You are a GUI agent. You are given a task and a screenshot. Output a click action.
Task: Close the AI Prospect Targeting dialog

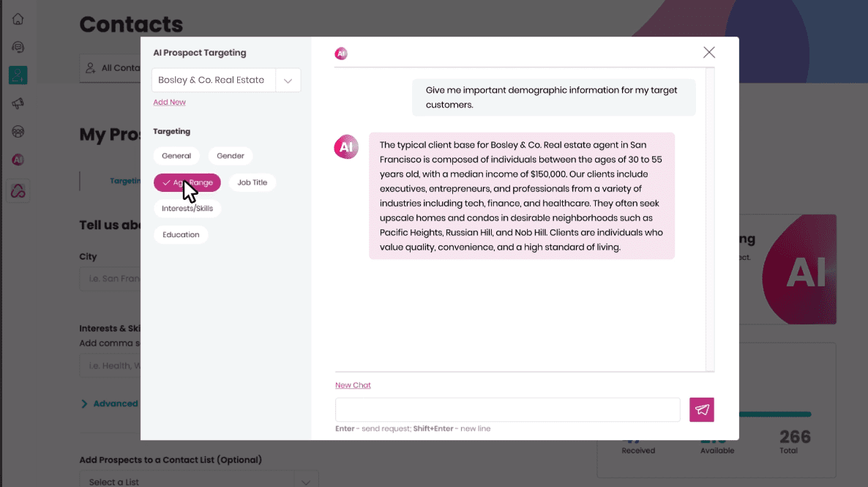tap(708, 52)
